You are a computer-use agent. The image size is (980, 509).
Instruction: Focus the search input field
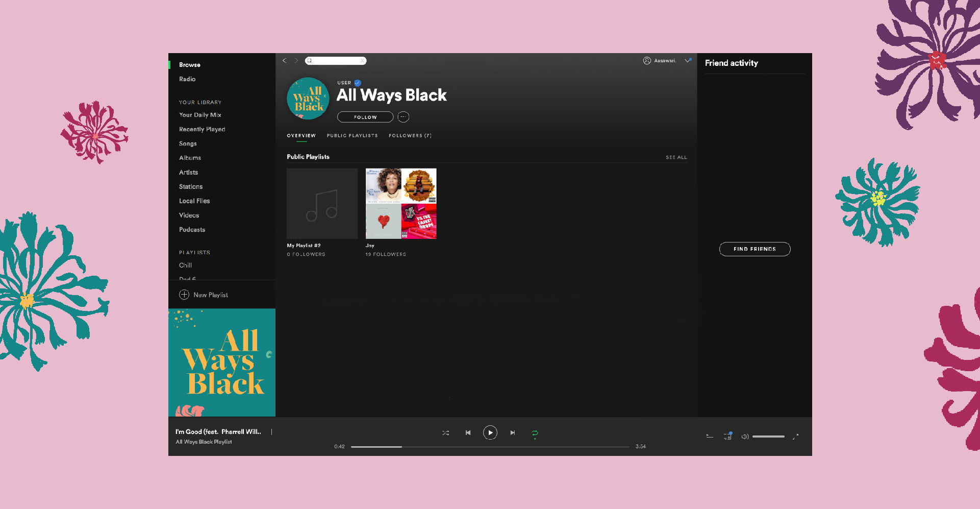336,61
